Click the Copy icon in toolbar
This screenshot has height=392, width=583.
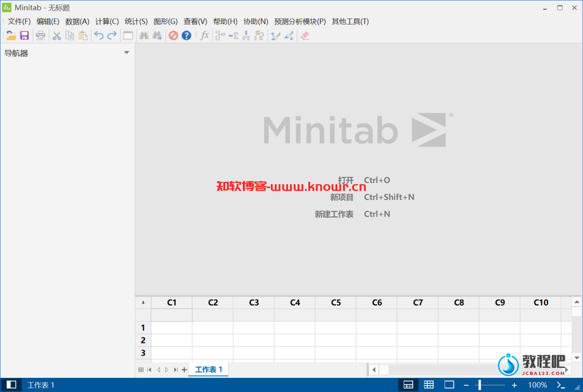70,36
